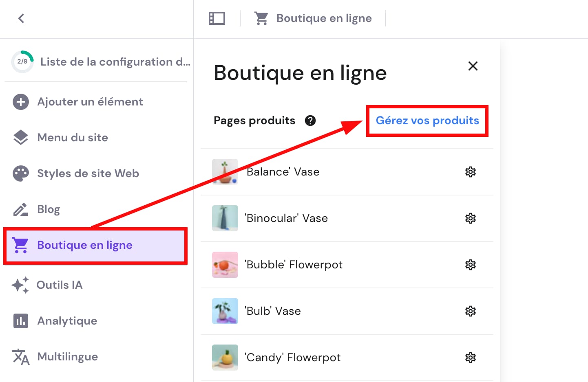Open settings gear for 'Bubble' Flowerpot
588x382 pixels.
470,265
